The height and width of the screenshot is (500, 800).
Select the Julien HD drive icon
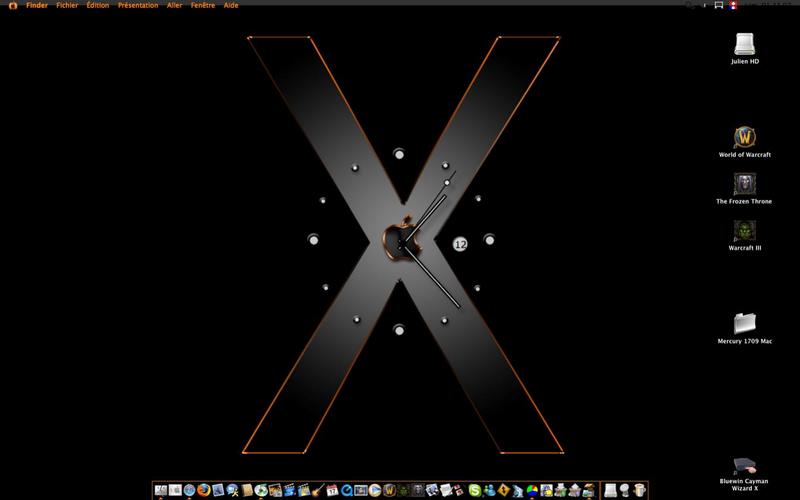(x=744, y=43)
